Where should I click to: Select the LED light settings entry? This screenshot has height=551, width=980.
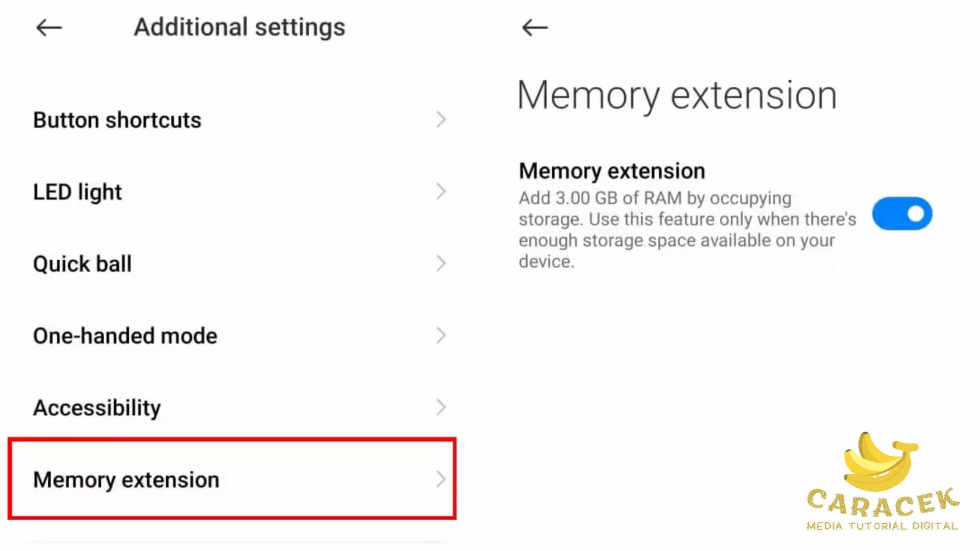[77, 192]
